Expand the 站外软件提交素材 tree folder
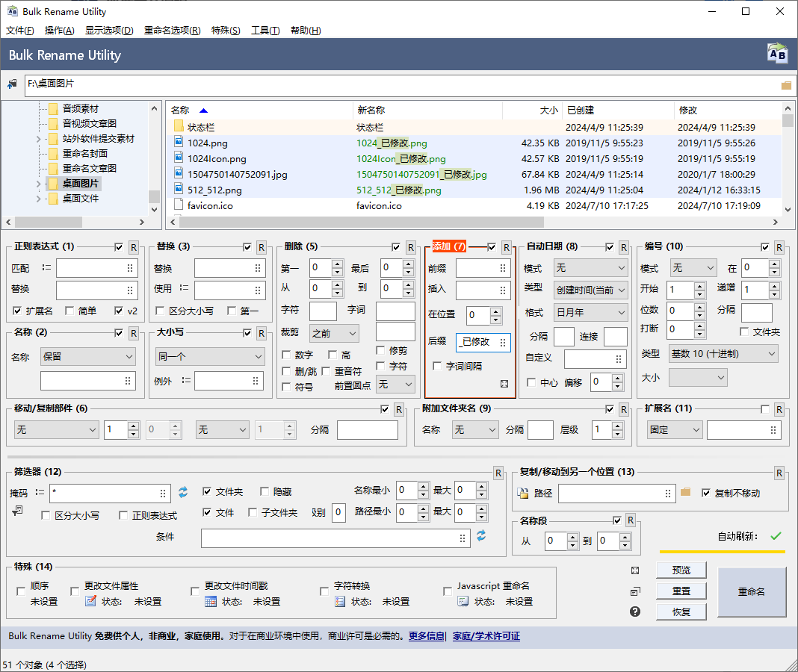The width and height of the screenshot is (798, 672). point(39,139)
